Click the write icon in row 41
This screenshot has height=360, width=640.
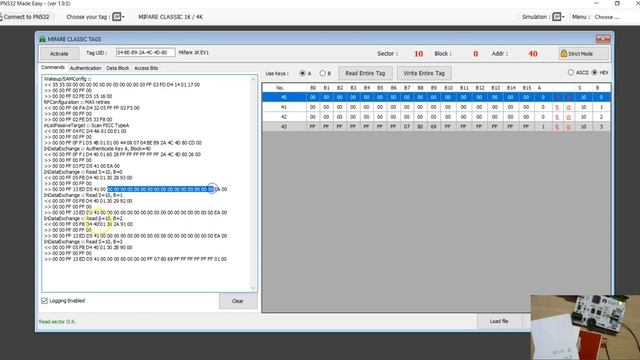568,107
